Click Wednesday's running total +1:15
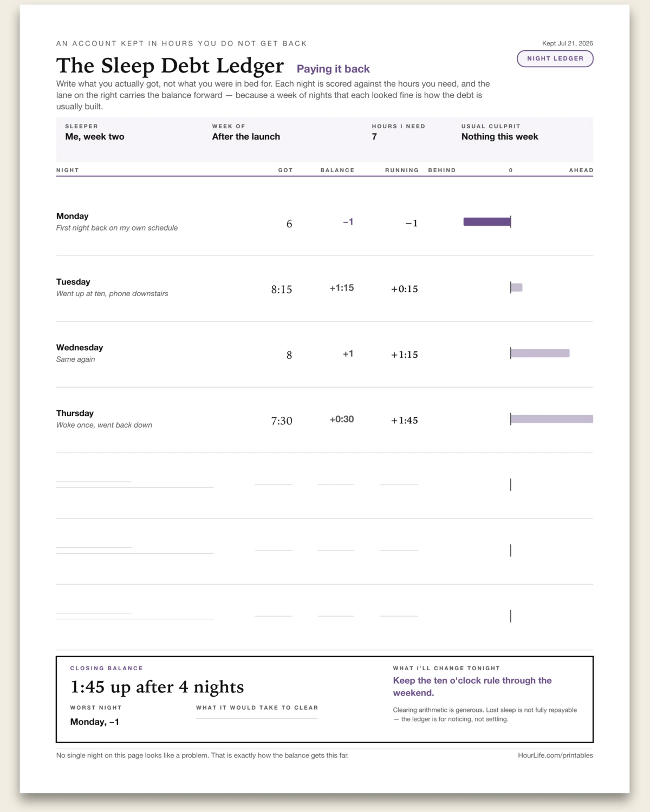This screenshot has width=650, height=812. pyautogui.click(x=405, y=355)
